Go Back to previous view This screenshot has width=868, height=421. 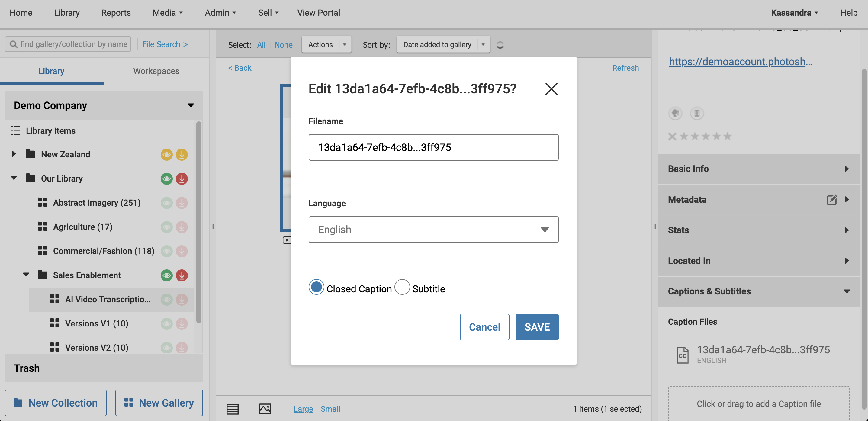pyautogui.click(x=240, y=68)
